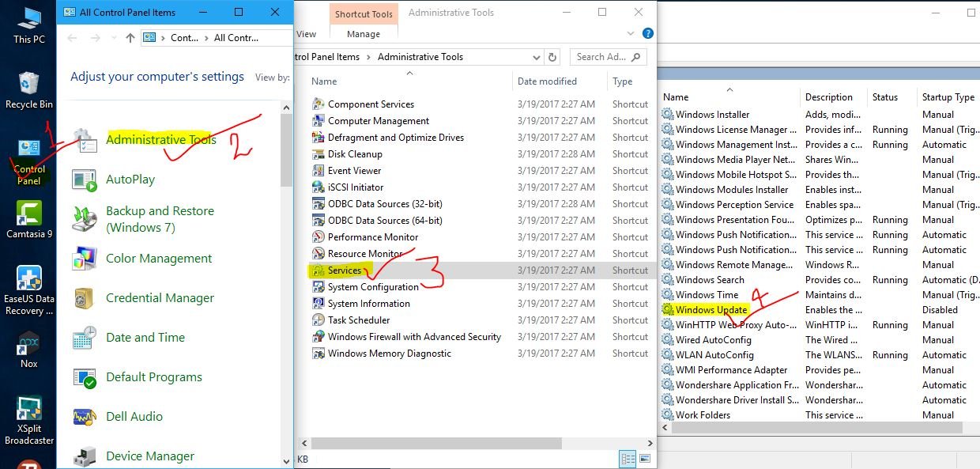Screen dimensions: 980x469
Task: Sort Services by the Startup Type column
Action: 948,97
